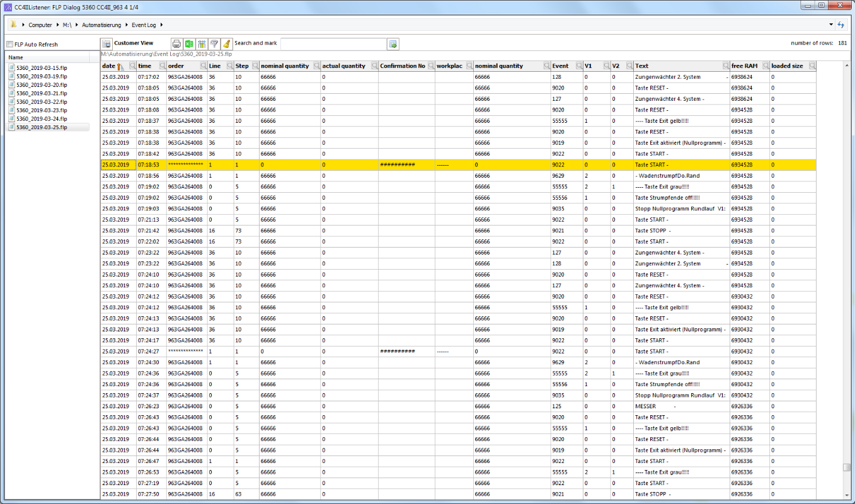
Task: Expand the breadcrumb arrow after Automatisierung
Action: coord(126,25)
